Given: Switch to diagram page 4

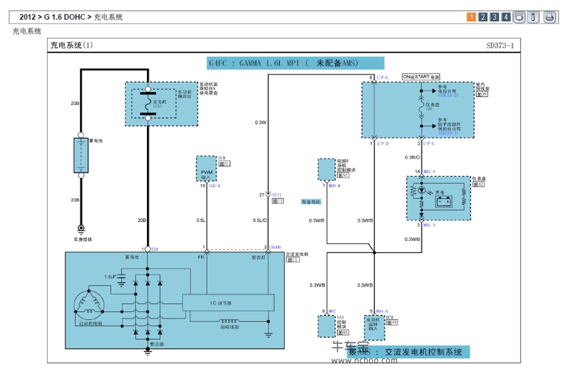Looking at the screenshot, I should (506, 17).
